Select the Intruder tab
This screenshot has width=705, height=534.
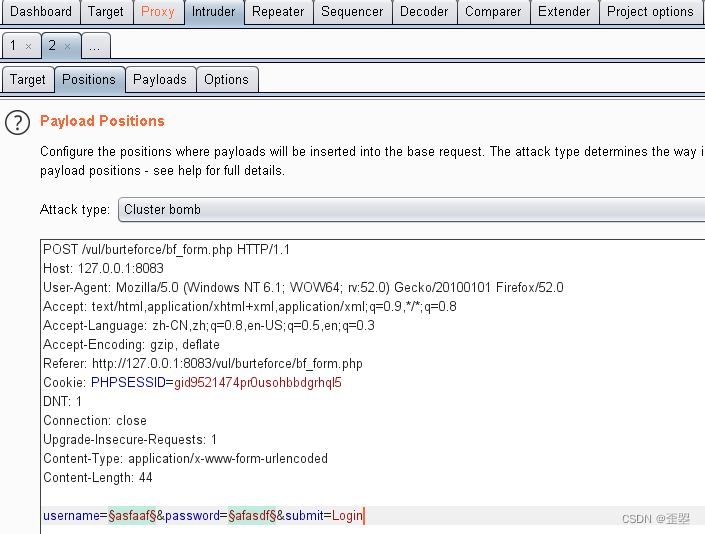(214, 12)
